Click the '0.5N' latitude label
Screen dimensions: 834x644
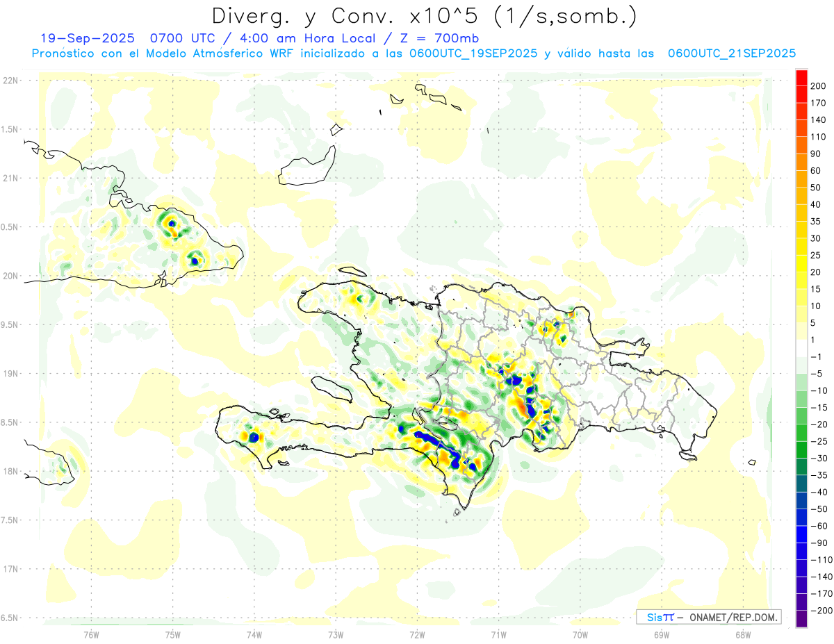pyautogui.click(x=10, y=227)
